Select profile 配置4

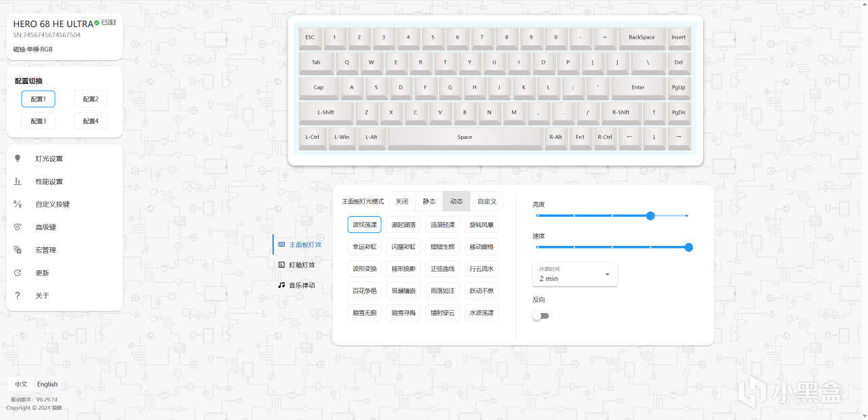(x=91, y=121)
